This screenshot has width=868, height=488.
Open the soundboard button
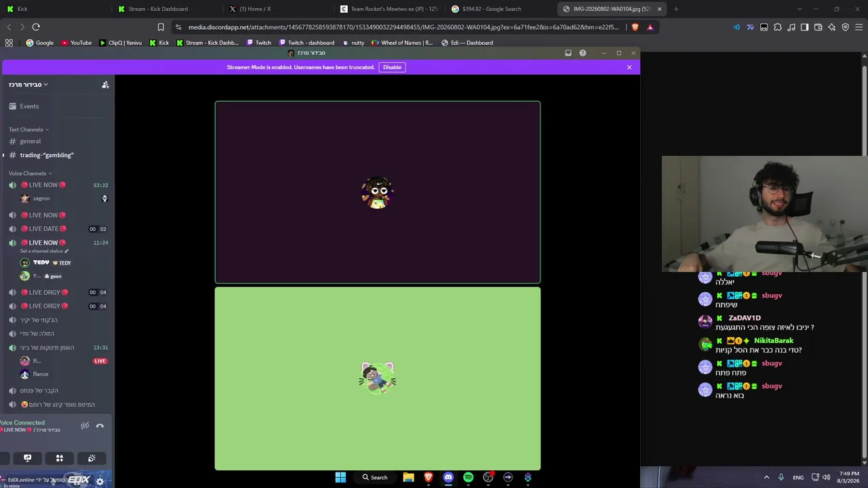pos(92,458)
